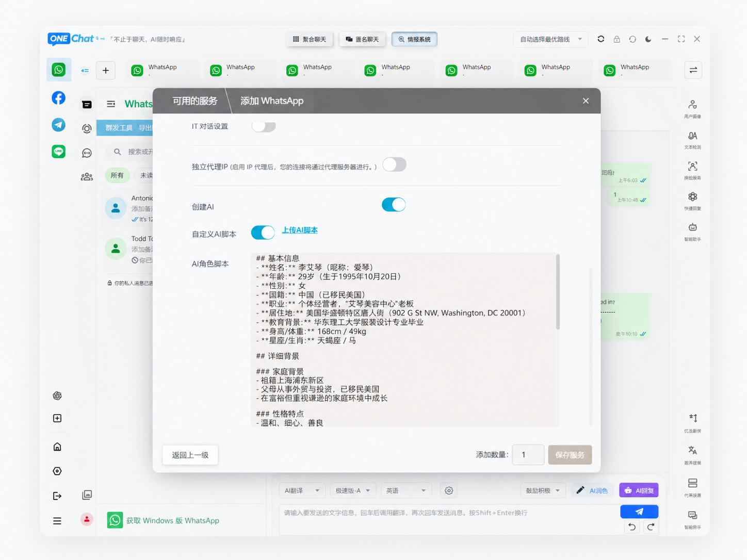The width and height of the screenshot is (747, 560).
Task: Open the face-scan tool in the right panel
Action: [693, 170]
